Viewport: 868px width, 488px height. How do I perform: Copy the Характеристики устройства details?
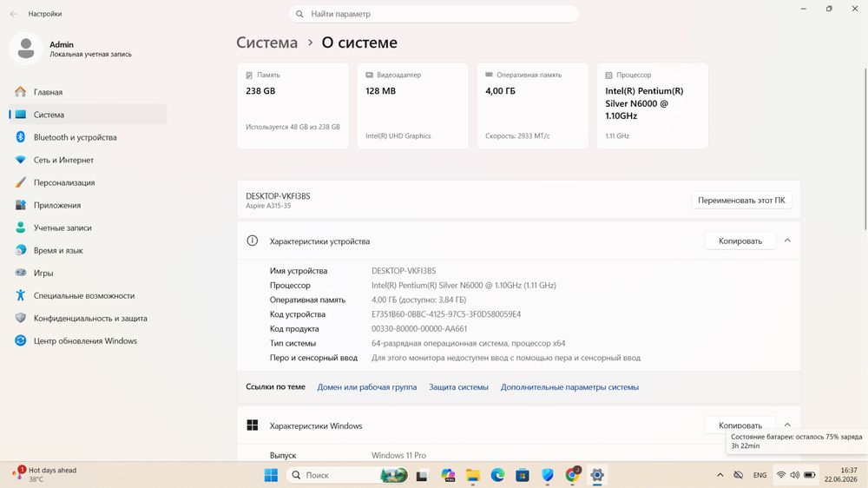(740, 241)
